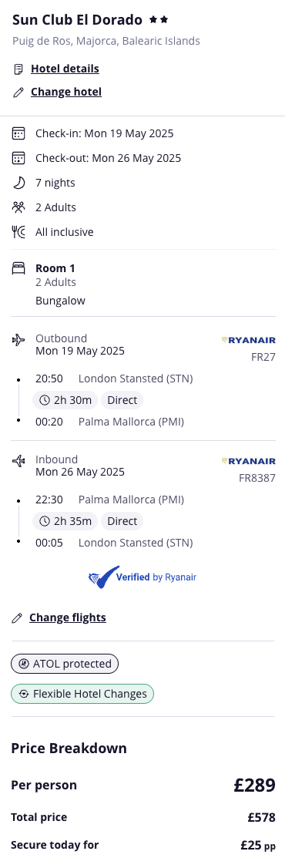Click the hotel details document icon

point(18,69)
